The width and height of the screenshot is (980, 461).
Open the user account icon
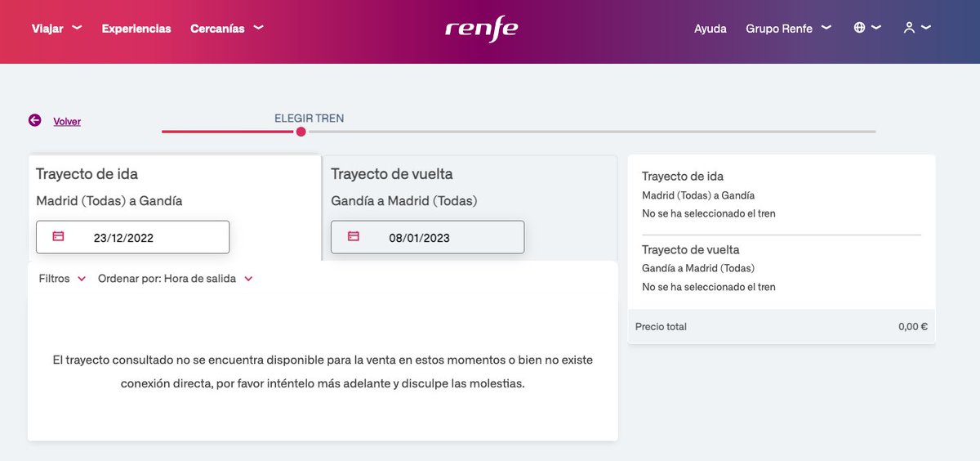[x=908, y=28]
